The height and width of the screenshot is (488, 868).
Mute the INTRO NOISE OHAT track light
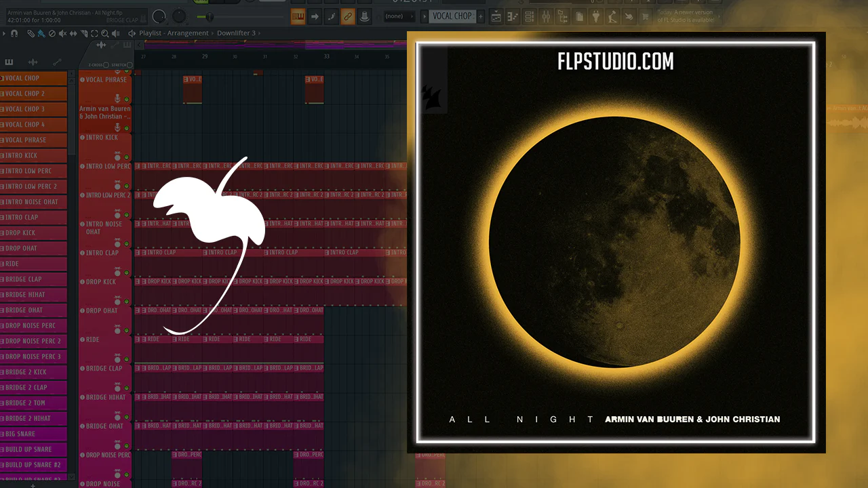pos(127,245)
